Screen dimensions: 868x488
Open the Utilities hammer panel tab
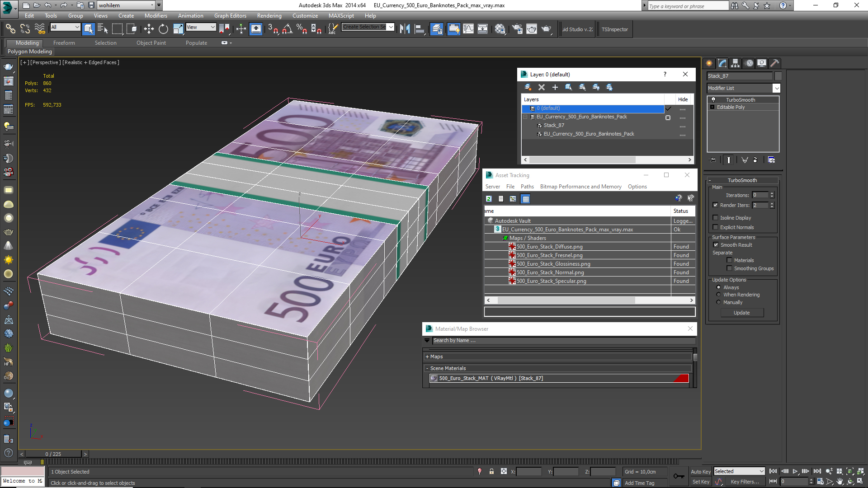pos(775,63)
